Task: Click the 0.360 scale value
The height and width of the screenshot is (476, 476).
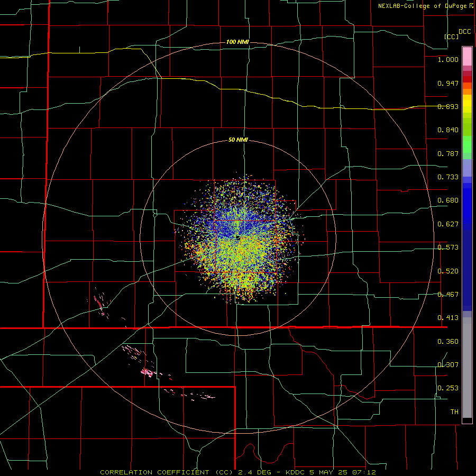Action: pyautogui.click(x=448, y=342)
